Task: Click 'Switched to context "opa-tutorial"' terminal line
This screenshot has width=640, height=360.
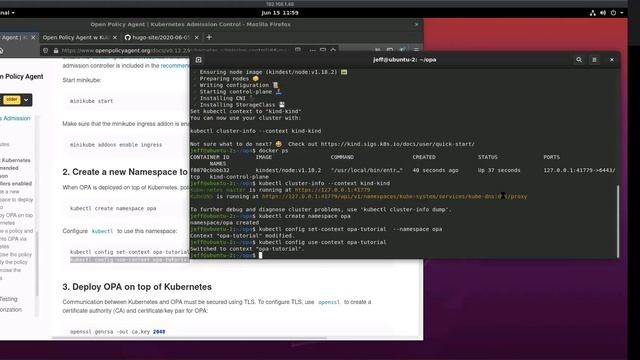Action: pyautogui.click(x=247, y=249)
